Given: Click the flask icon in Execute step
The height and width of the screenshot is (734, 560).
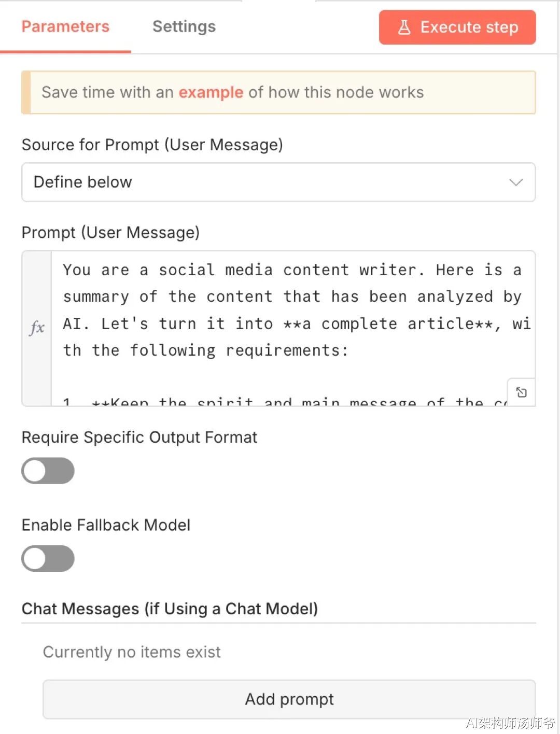Looking at the screenshot, I should tap(404, 27).
